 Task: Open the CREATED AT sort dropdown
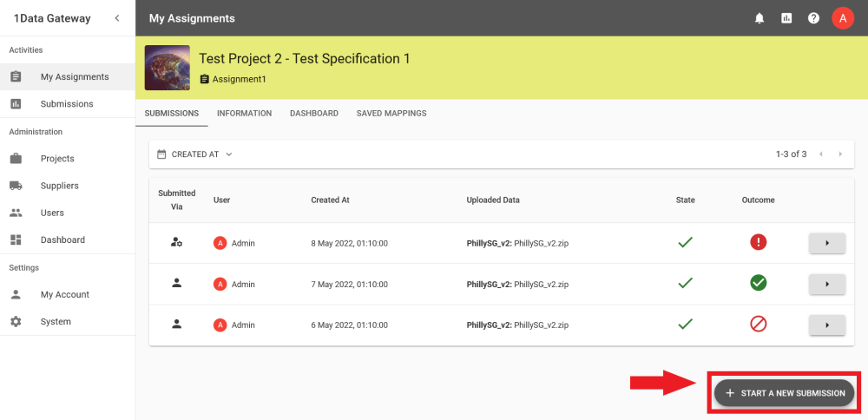pyautogui.click(x=194, y=154)
